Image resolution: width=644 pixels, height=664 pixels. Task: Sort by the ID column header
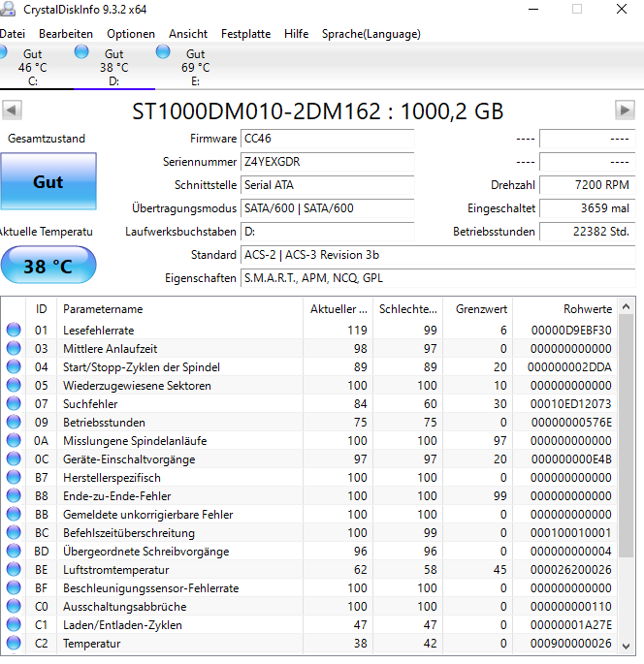click(41, 309)
